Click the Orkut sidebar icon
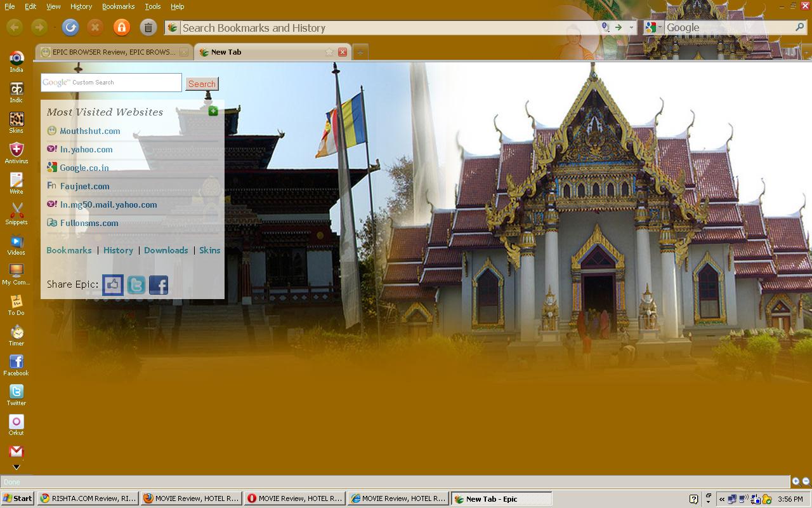Screen dimensions: 812x508 pos(16,423)
